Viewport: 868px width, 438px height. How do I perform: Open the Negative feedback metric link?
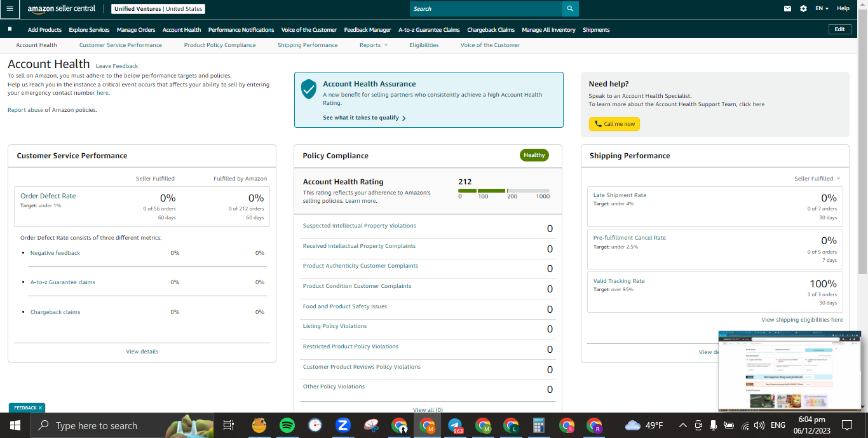[55, 253]
